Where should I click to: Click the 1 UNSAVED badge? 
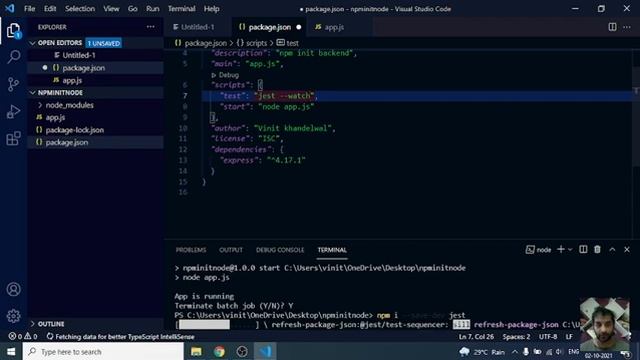pyautogui.click(x=104, y=43)
